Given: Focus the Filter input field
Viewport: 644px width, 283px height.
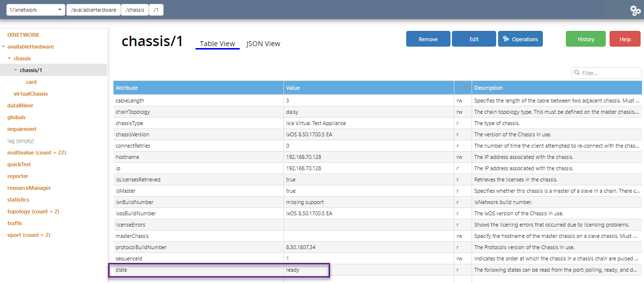Looking at the screenshot, I should 610,73.
